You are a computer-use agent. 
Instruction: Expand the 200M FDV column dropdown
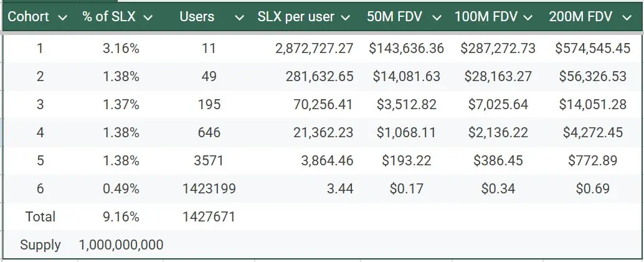click(627, 18)
